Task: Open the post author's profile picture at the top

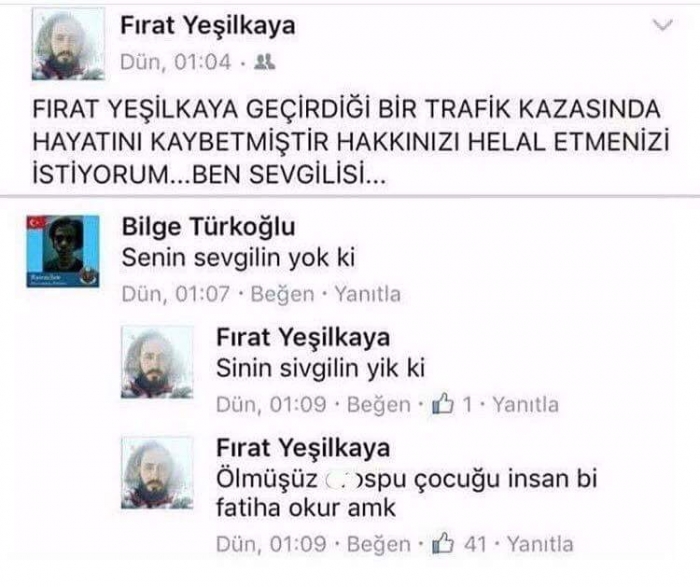Action: point(68,44)
